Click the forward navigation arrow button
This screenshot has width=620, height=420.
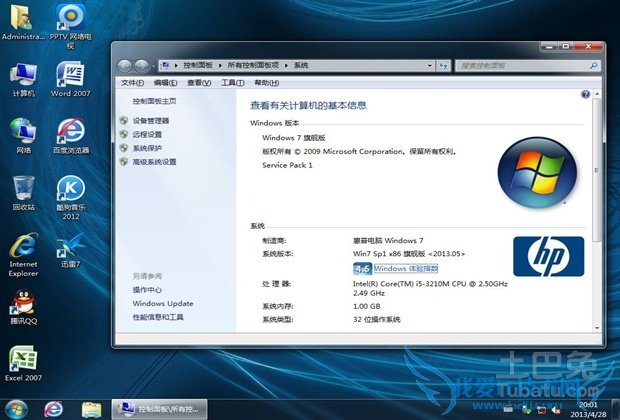pyautogui.click(x=141, y=66)
